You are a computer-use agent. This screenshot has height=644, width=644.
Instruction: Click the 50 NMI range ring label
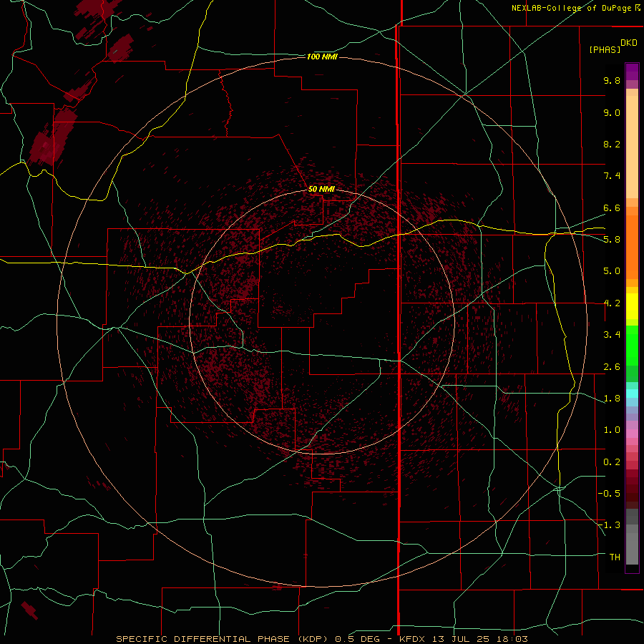click(x=321, y=189)
